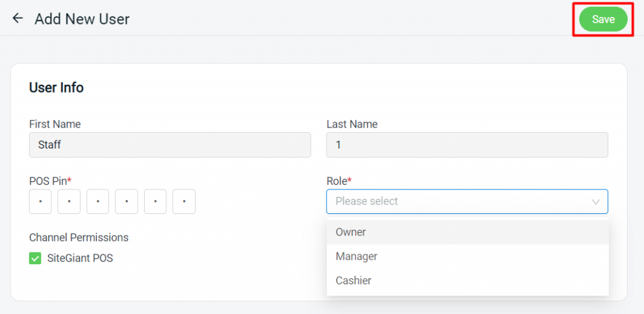Uncheck the SiteGiant POS checkbox
Image resolution: width=644 pixels, height=314 pixels.
point(35,259)
